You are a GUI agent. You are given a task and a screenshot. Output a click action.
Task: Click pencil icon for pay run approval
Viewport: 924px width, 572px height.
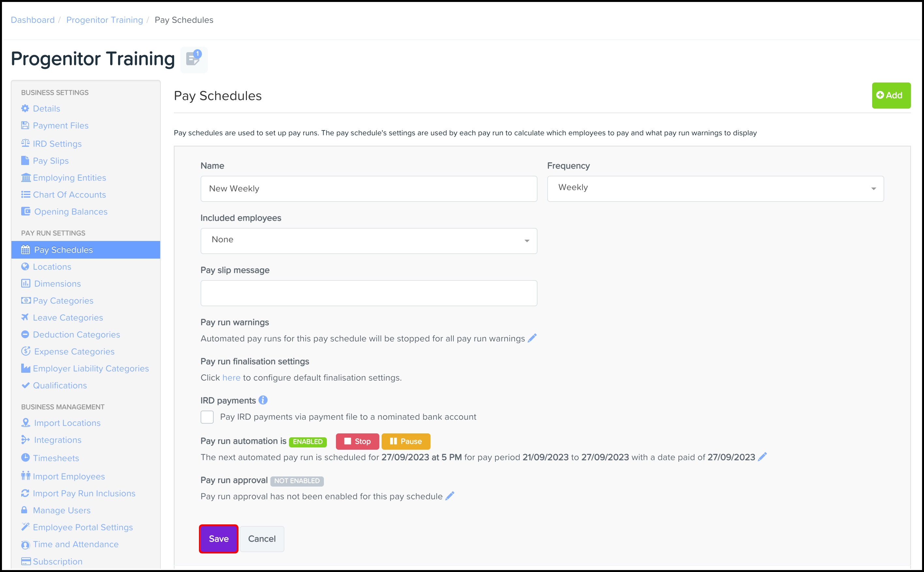pos(449,496)
